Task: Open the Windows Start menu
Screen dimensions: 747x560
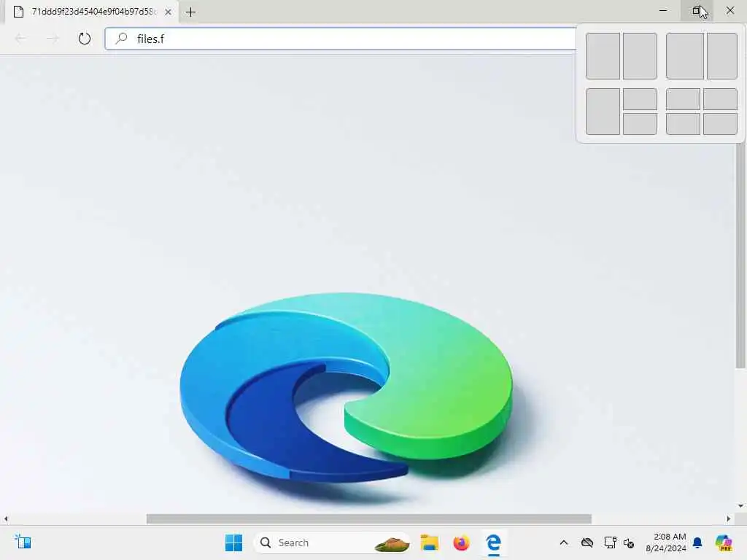Action: 233,542
